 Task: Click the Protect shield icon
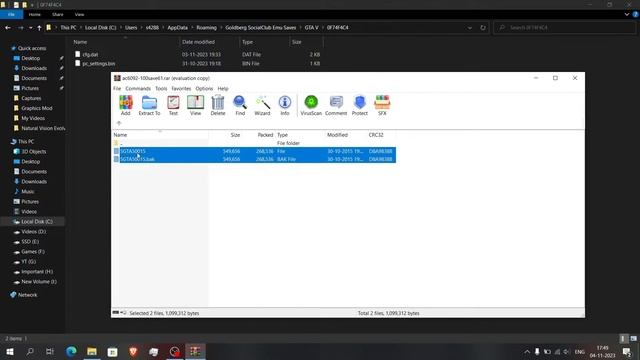tap(360, 105)
